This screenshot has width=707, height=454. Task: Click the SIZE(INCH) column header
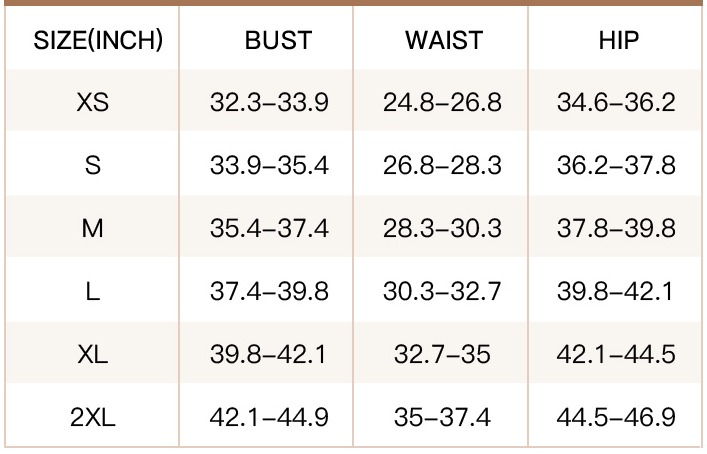98,40
